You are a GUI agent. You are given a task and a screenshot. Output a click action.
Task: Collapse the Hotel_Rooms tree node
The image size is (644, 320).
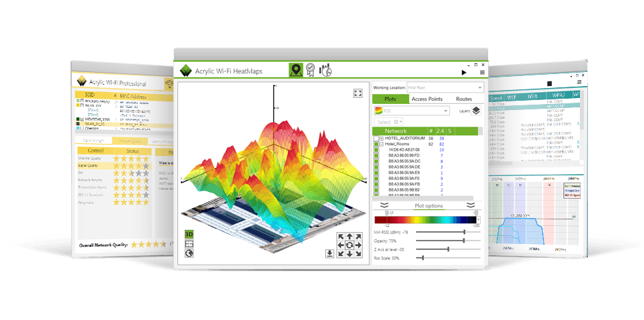point(381,145)
